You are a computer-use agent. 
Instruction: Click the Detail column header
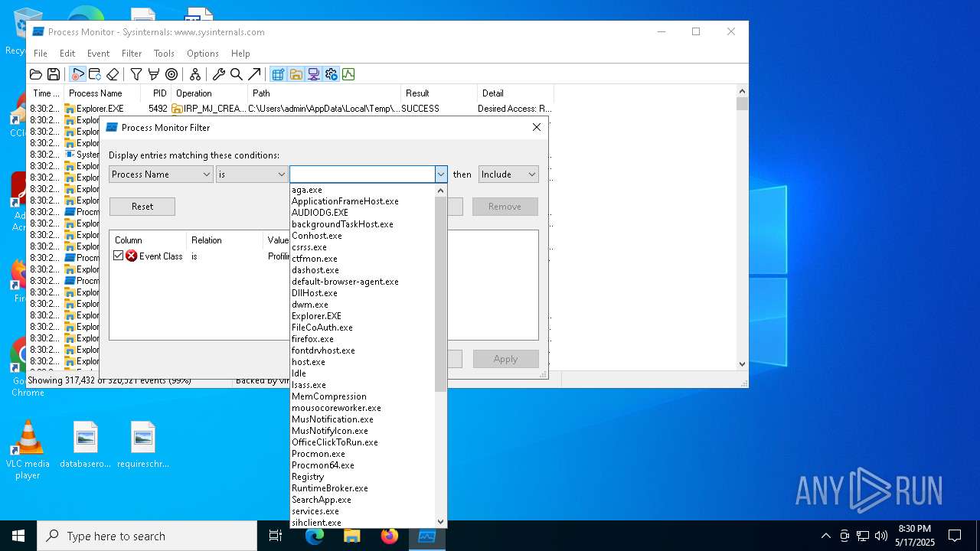pyautogui.click(x=514, y=93)
